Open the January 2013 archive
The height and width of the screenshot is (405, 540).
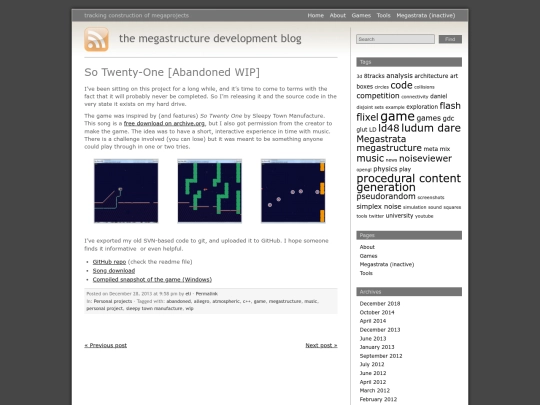[377, 347]
